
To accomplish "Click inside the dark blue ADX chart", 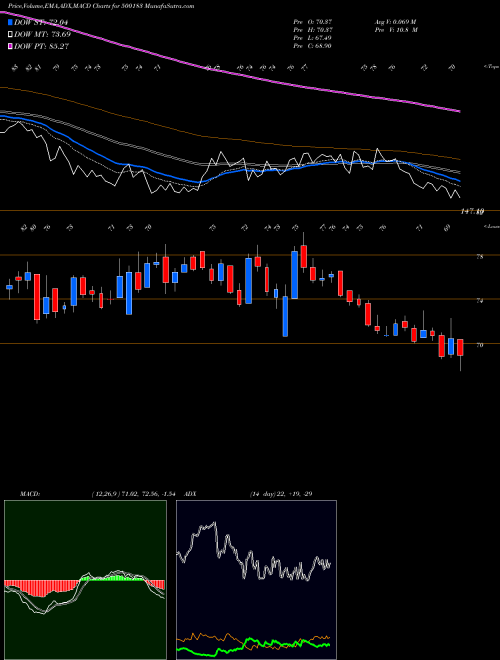I will (256, 580).
